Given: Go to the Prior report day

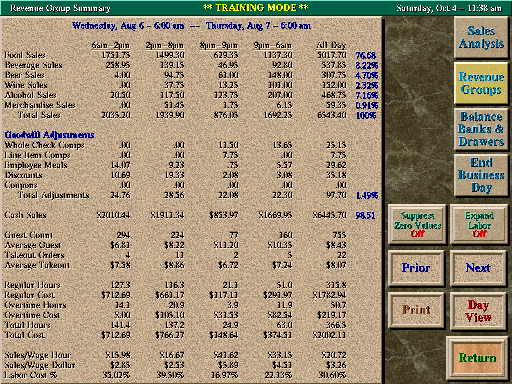Looking at the screenshot, I should [416, 268].
